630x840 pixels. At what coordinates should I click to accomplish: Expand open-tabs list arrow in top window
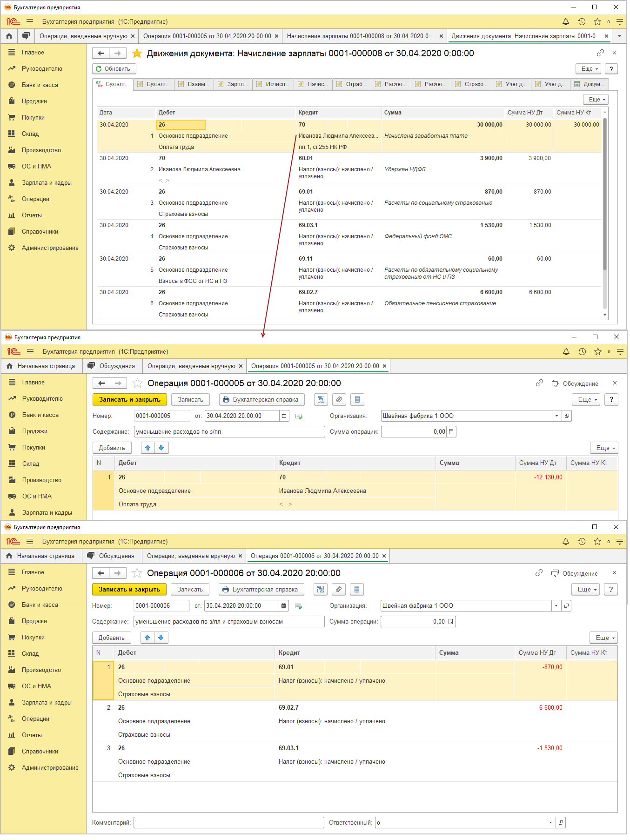(619, 36)
